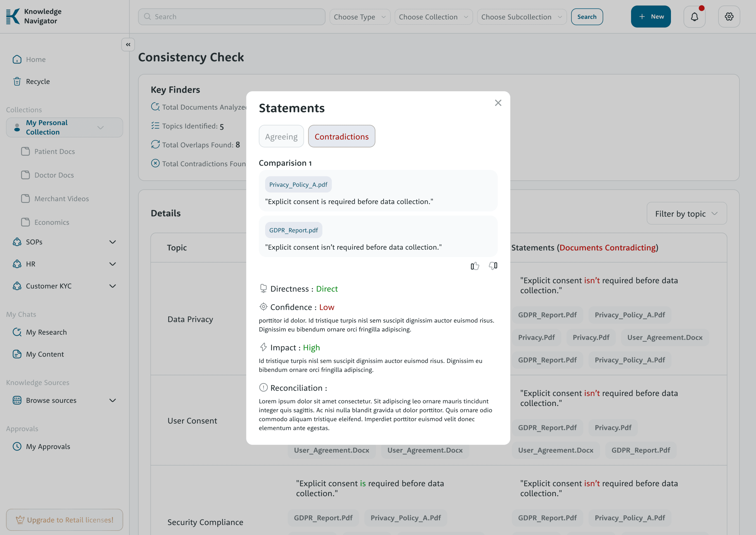Open Filter by topic dropdown

[686, 213]
